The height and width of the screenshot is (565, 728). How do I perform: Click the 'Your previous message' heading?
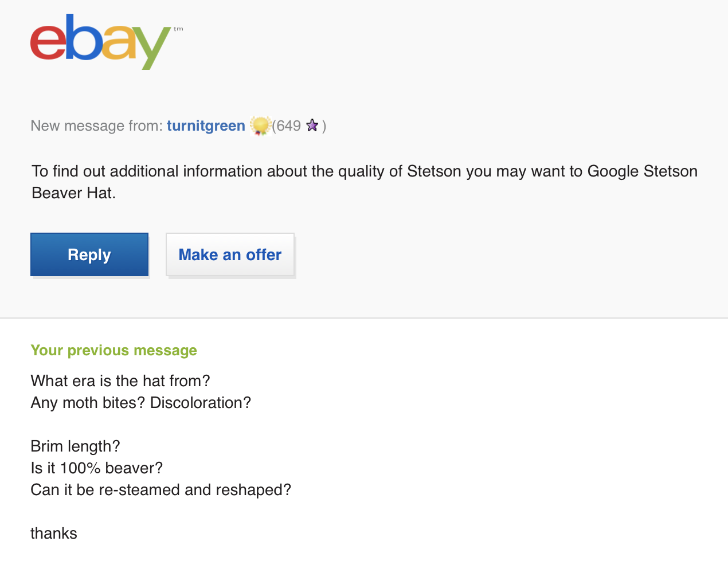(x=113, y=350)
